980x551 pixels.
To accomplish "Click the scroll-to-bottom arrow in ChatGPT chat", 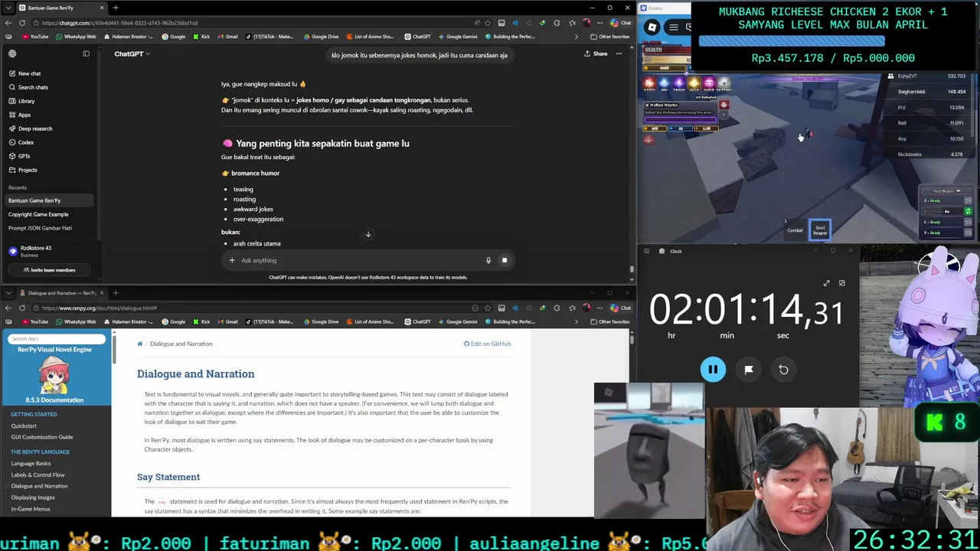I will 367,234.
